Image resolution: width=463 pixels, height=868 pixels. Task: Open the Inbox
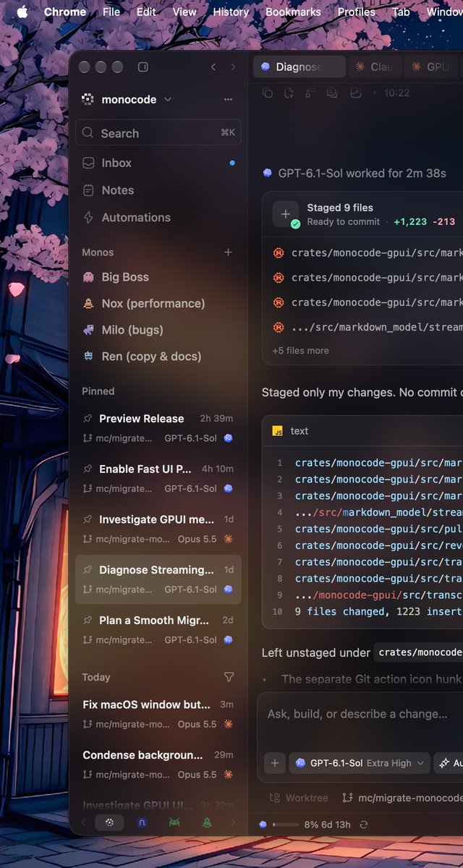tap(158, 163)
